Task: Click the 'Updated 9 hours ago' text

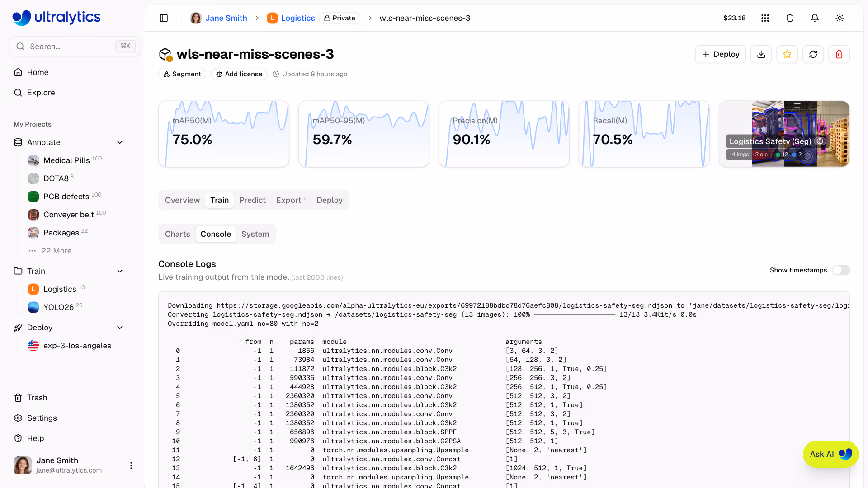Action: pyautogui.click(x=315, y=74)
